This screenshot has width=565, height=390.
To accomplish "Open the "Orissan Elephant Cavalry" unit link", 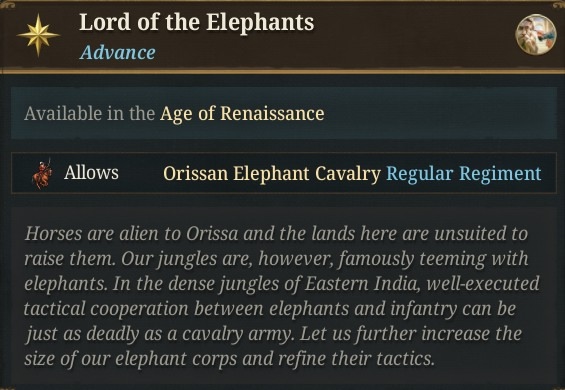I will pos(272,173).
